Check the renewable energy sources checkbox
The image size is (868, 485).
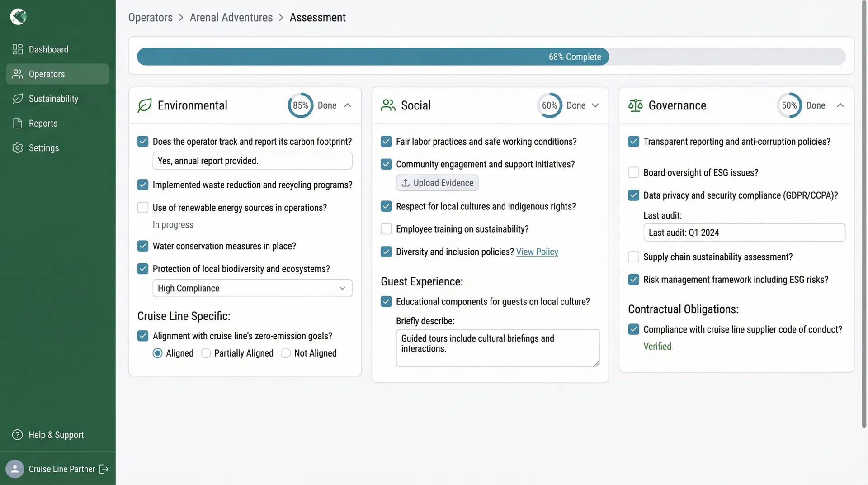pos(142,208)
